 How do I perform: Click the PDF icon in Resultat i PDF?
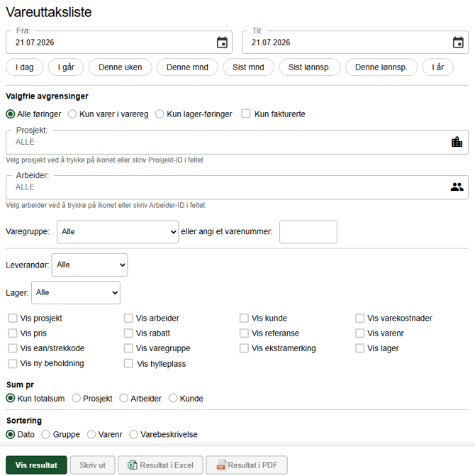click(220, 465)
